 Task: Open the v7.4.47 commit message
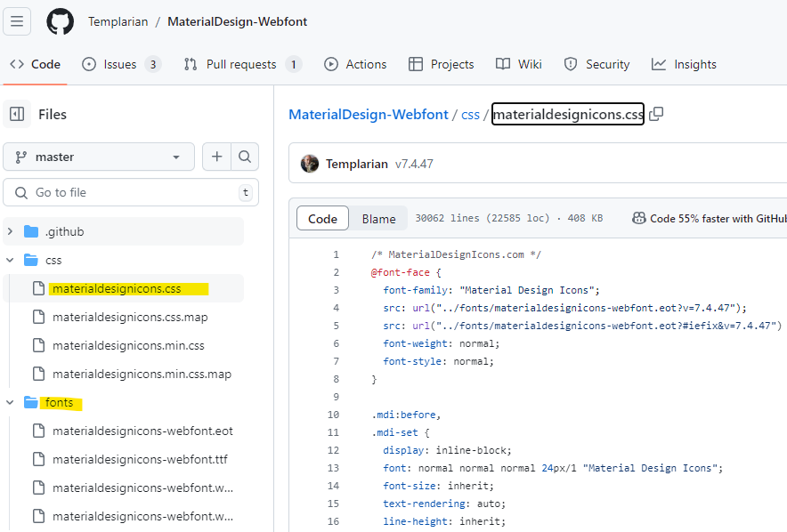coord(414,164)
